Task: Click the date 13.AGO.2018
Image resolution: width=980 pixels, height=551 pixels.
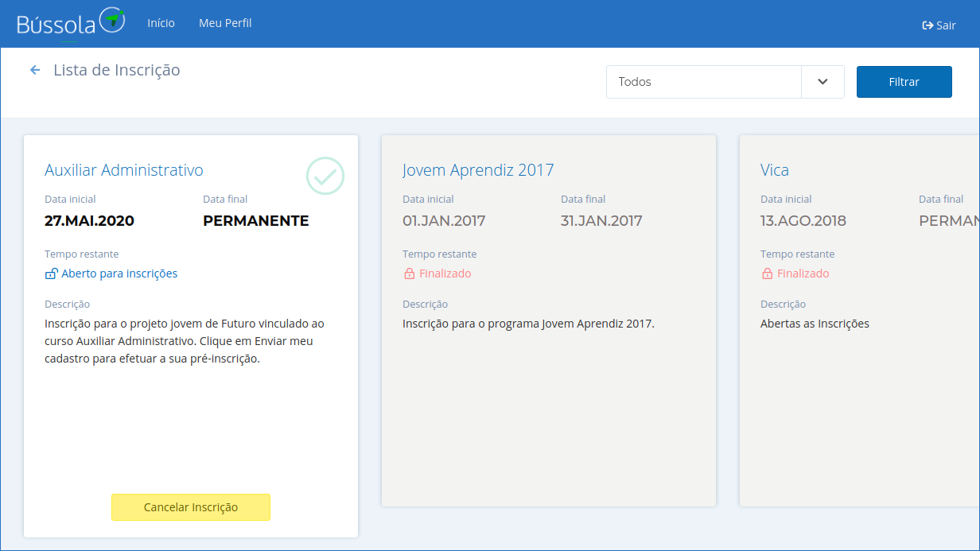Action: point(803,221)
